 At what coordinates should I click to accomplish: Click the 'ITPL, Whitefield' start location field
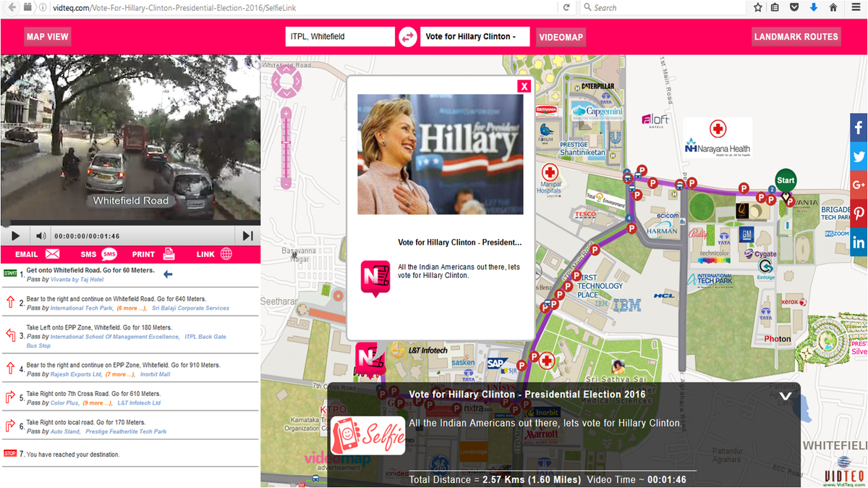(x=339, y=35)
